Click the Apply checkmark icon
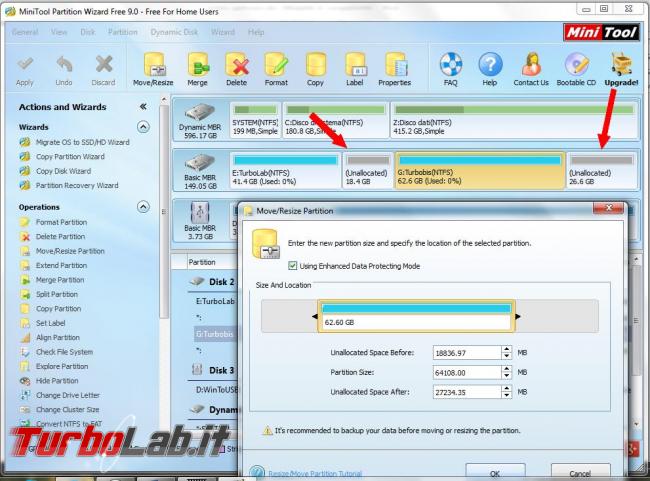The height and width of the screenshot is (481, 650). pos(25,65)
